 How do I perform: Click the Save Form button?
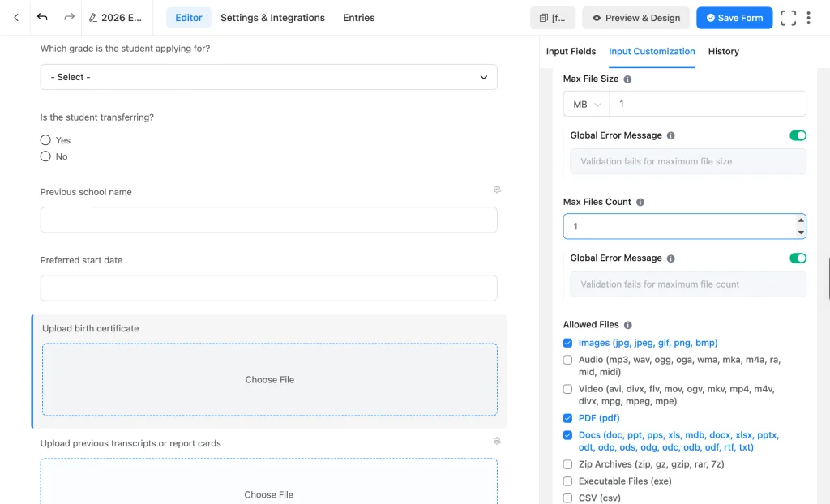pos(734,18)
